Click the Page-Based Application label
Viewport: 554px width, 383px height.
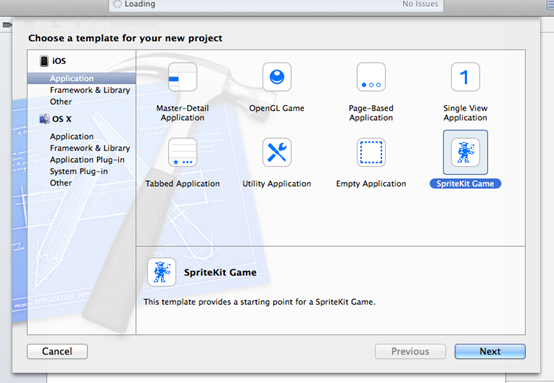tap(371, 113)
